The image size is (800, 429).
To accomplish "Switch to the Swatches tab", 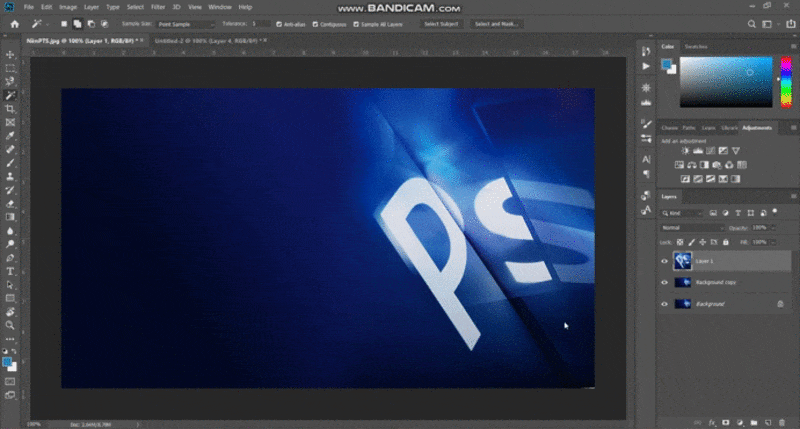I will tap(696, 46).
